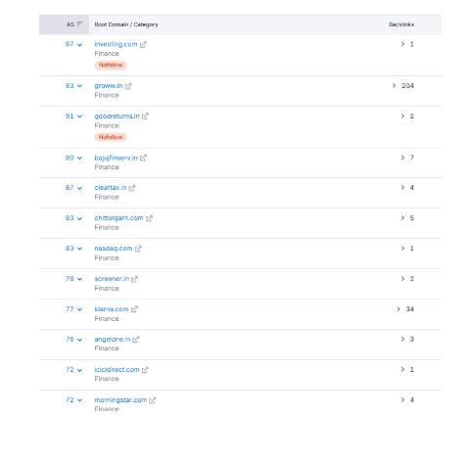This screenshot has width=476, height=465.
Task: Expand the 204 backlinks arrow for groww.in
Action: click(394, 86)
